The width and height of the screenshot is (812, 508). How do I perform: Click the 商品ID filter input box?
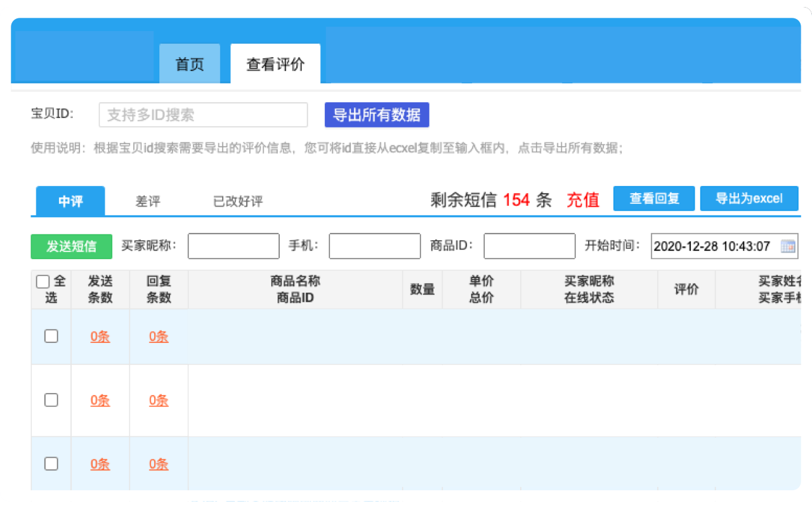tap(529, 246)
